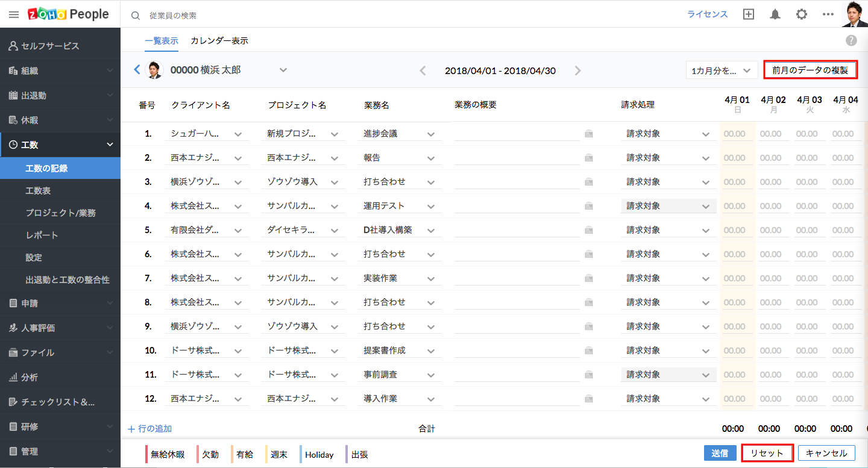868x468 pixels.
Task: Open the row 1 description note icon
Action: tap(588, 134)
